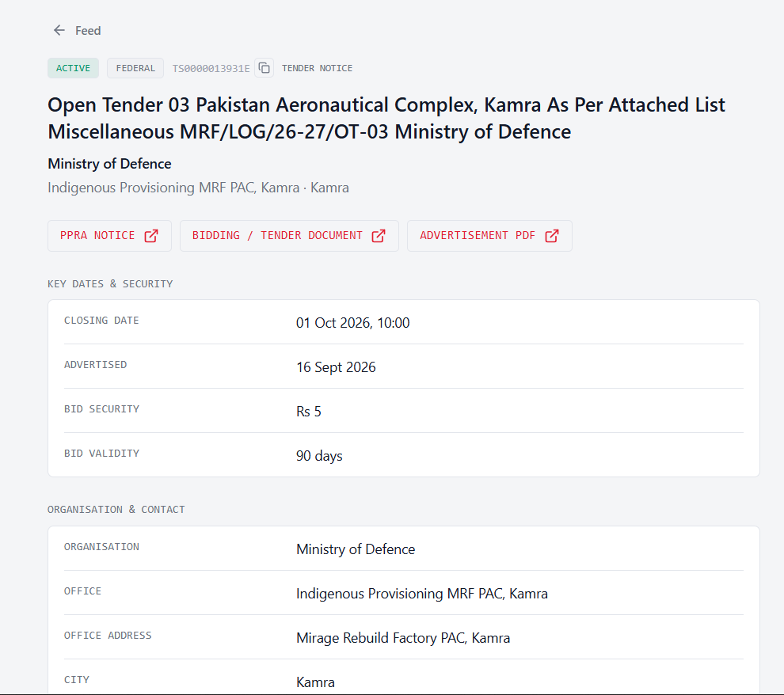Click the TENDER NOTICE label

(x=317, y=68)
